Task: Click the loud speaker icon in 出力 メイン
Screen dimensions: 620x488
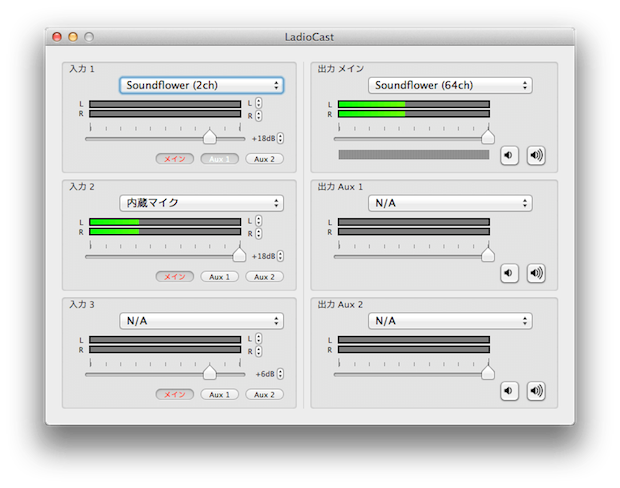Action: (x=536, y=155)
